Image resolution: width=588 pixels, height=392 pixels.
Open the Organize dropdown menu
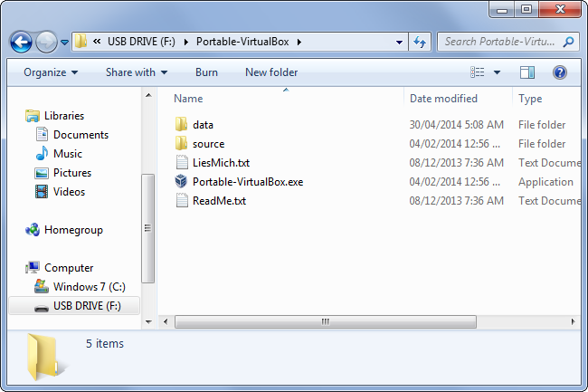(x=51, y=72)
